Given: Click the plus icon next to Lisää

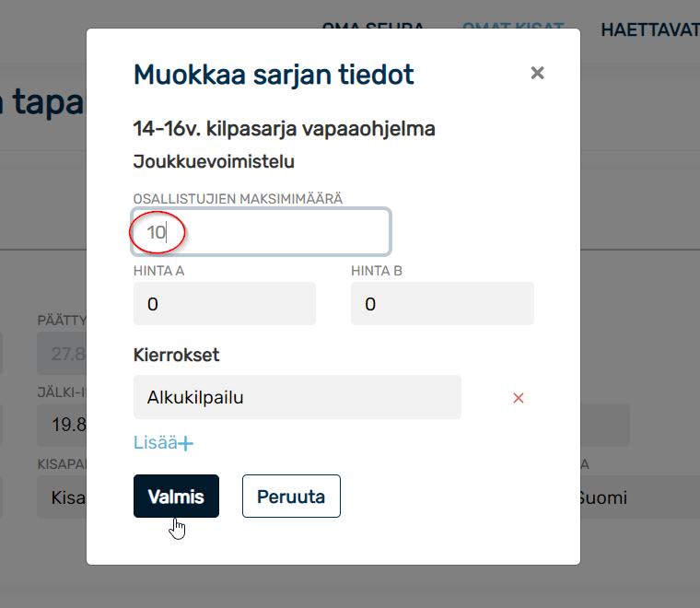Looking at the screenshot, I should (x=186, y=443).
